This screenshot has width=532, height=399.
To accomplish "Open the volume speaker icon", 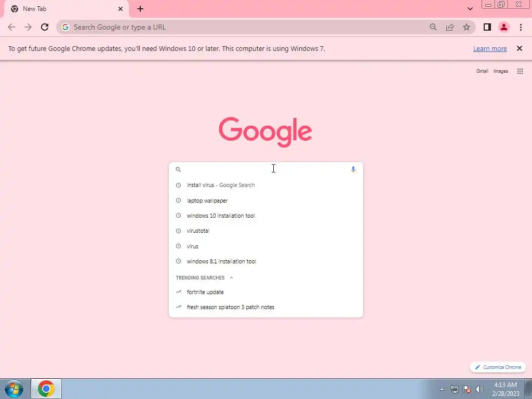I will point(480,389).
